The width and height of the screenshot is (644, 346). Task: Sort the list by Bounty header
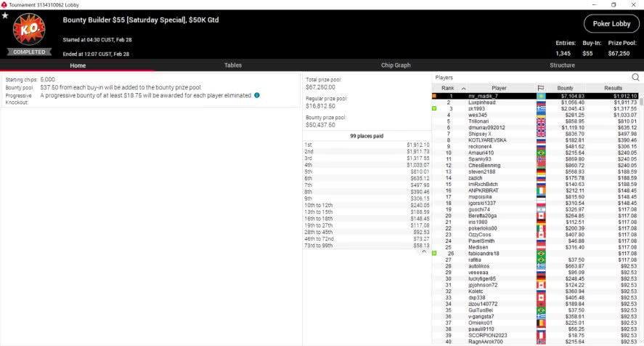tap(565, 88)
